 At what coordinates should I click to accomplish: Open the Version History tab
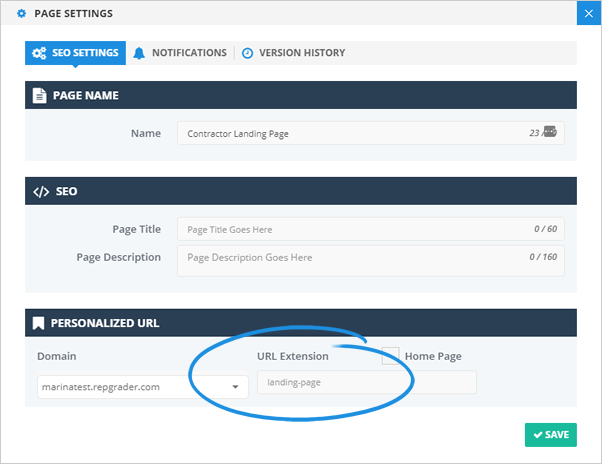(x=300, y=53)
